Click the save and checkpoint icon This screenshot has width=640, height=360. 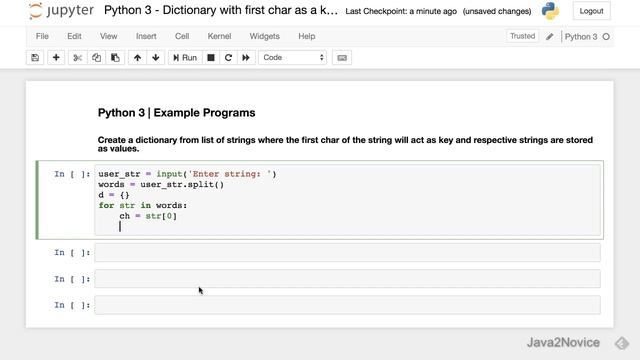(35, 58)
